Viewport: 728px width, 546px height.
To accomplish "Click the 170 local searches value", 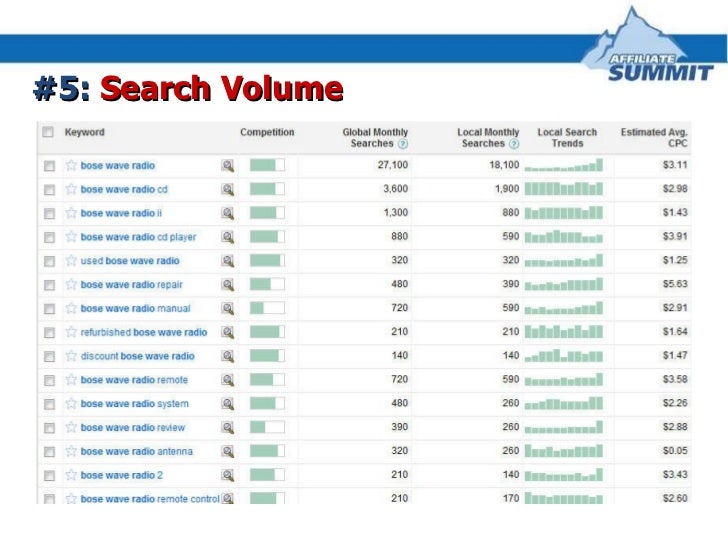I will click(x=511, y=498).
